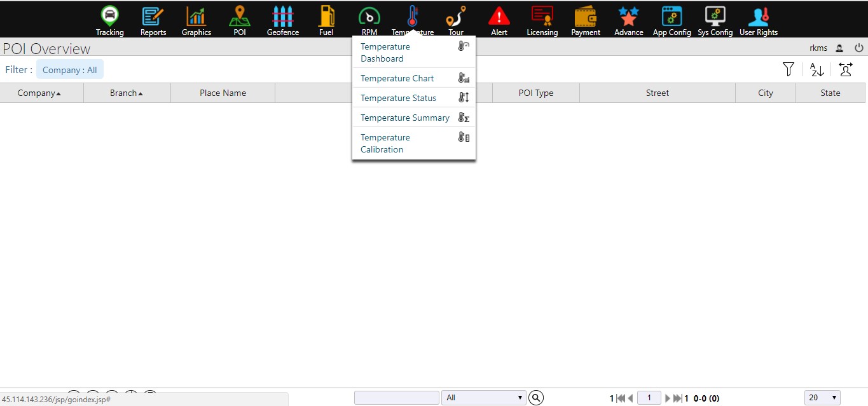Open the Fuel module icon
The width and height of the screenshot is (868, 406).
[x=326, y=16]
